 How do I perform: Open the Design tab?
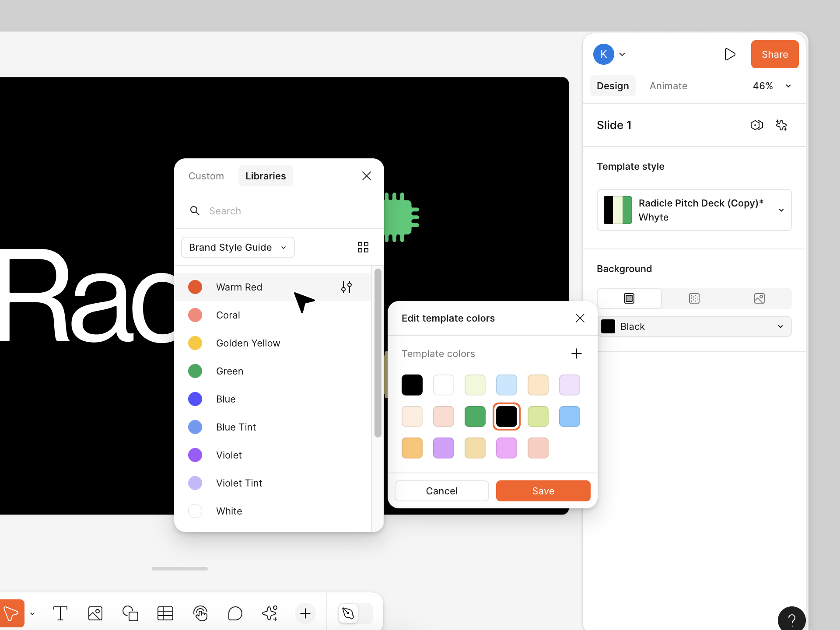613,86
